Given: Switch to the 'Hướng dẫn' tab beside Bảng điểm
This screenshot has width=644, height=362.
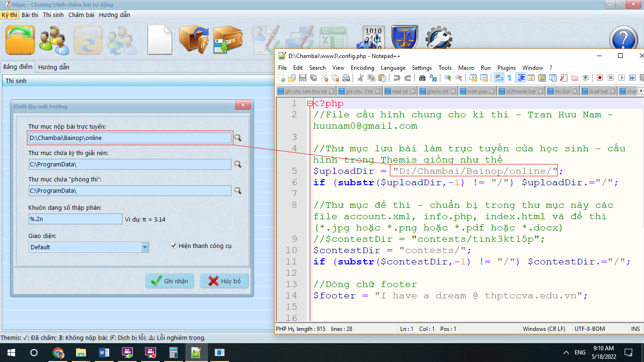Looking at the screenshot, I should point(54,67).
